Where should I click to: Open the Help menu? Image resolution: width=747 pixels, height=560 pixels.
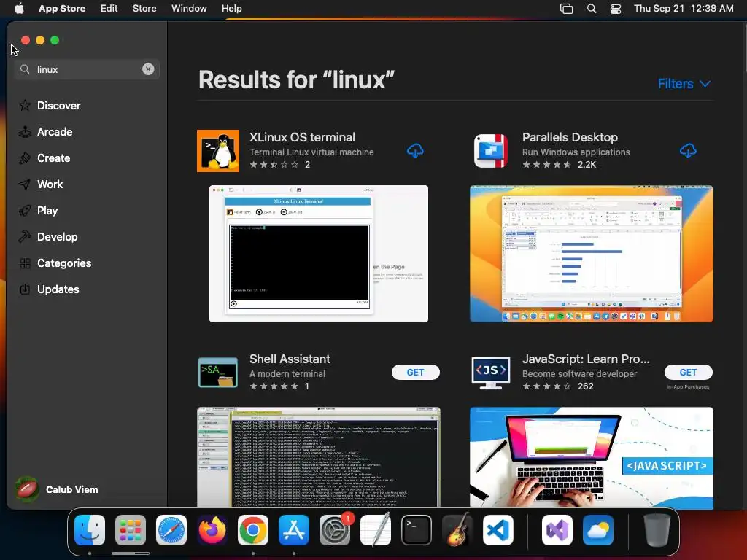pos(231,9)
